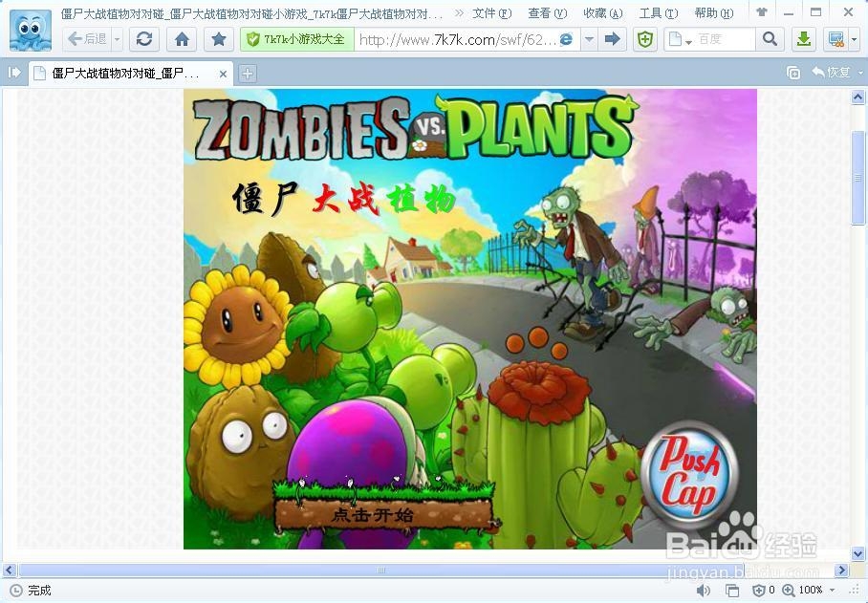Close the 僵尸大战植物对对碰 tab

pyautogui.click(x=223, y=73)
